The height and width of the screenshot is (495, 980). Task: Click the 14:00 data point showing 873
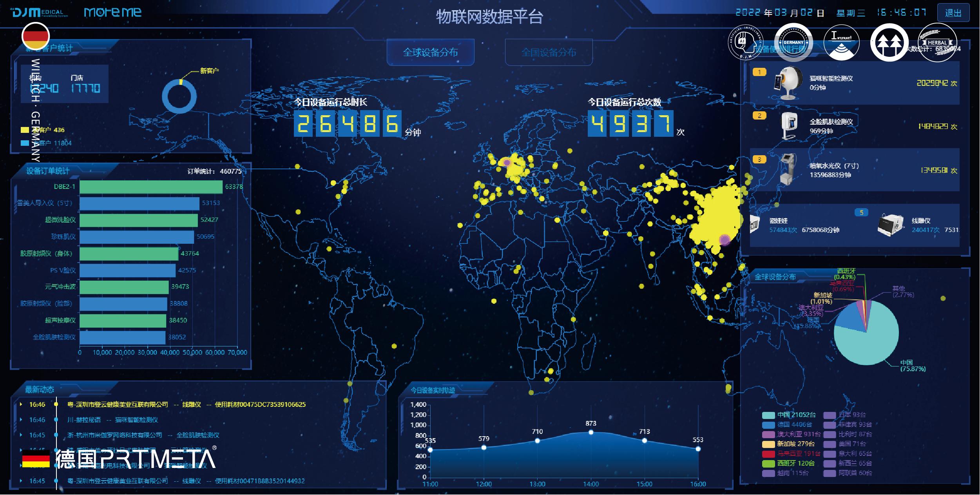[x=591, y=432]
